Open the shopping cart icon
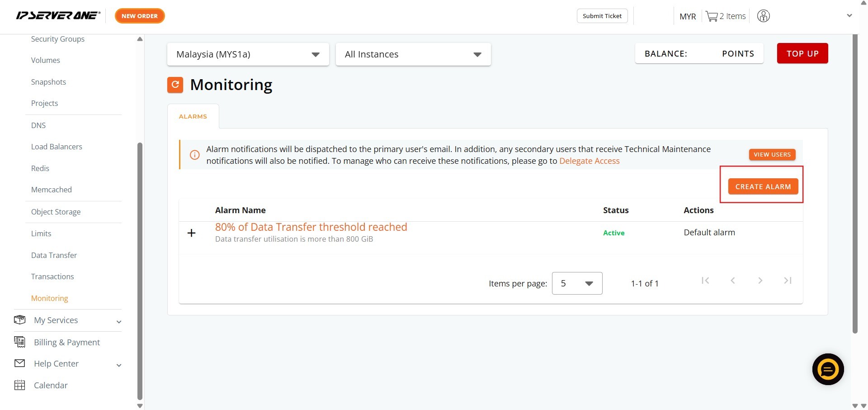The height and width of the screenshot is (410, 868). pyautogui.click(x=712, y=16)
